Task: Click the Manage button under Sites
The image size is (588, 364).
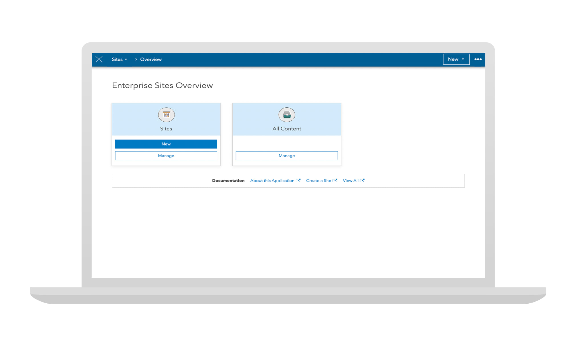Action: (x=166, y=155)
